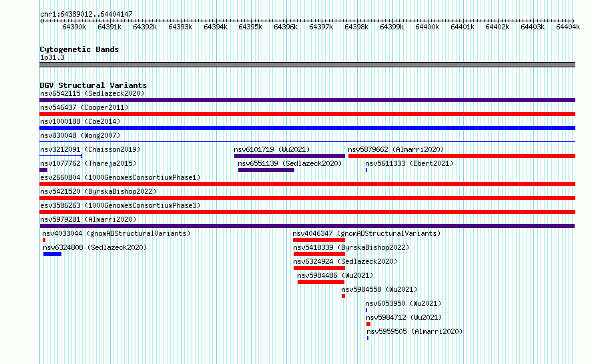
Task: Open the nsv546437 (Cooper2011) label
Action: click(x=84, y=107)
